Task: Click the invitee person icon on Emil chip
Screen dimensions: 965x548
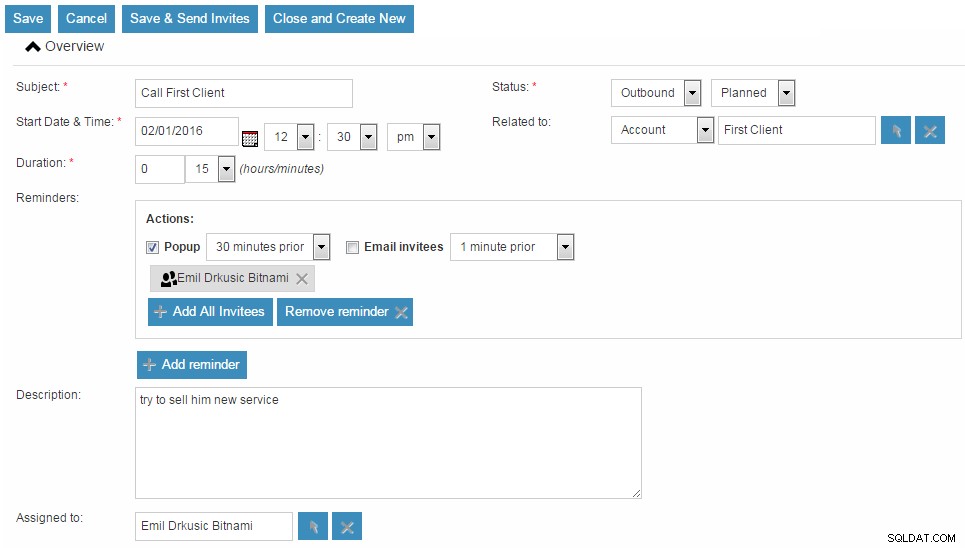Action: point(168,279)
